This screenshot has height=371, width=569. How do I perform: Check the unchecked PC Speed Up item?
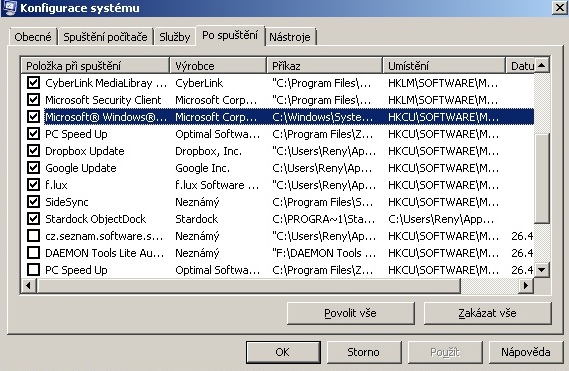pos(33,270)
